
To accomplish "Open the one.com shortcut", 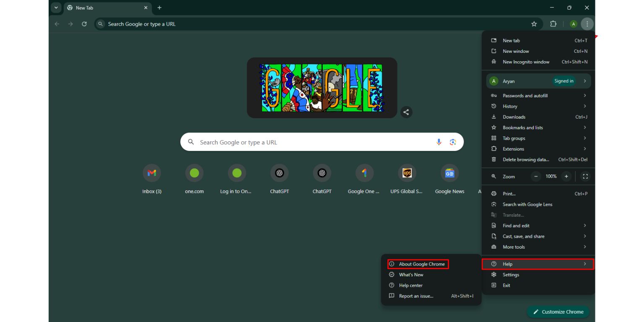I will coord(194,179).
